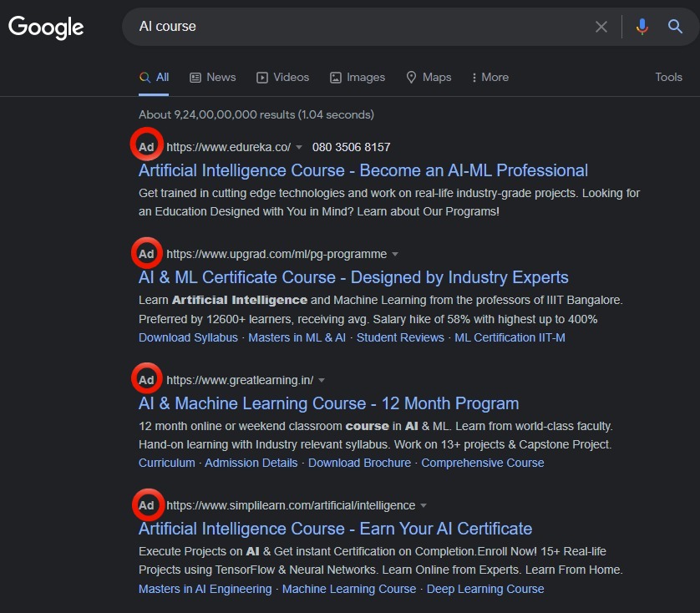Switch to the News tab
This screenshot has height=613, width=700.
[212, 77]
